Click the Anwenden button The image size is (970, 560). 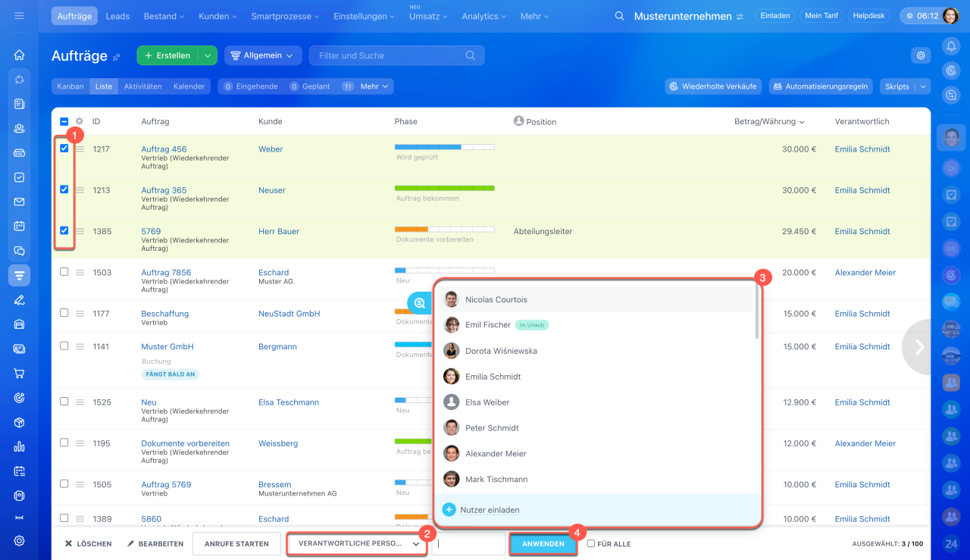pyautogui.click(x=543, y=544)
